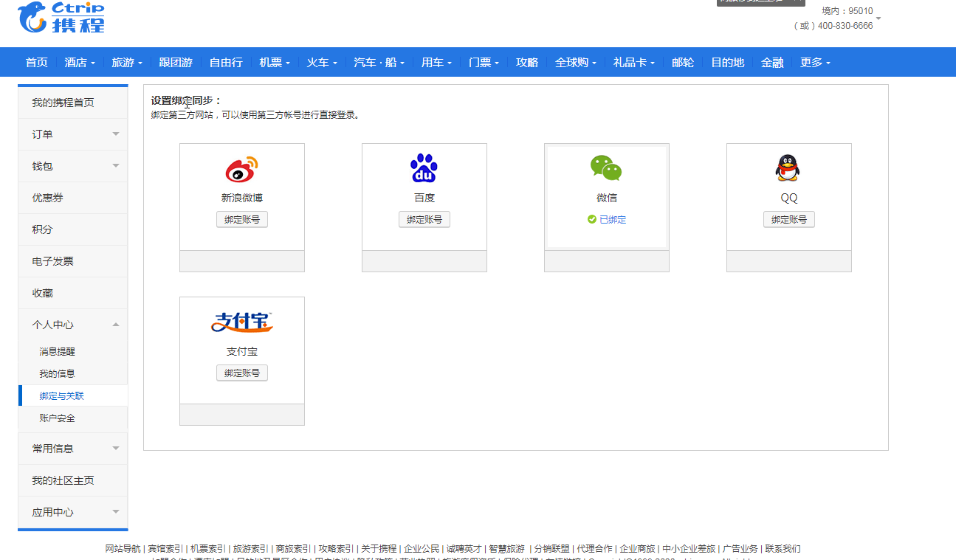Open the 机票 navigation dropdown

click(x=275, y=63)
